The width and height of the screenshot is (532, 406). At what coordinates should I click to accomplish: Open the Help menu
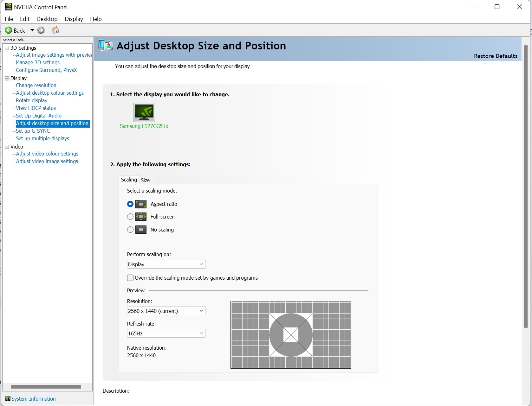96,19
